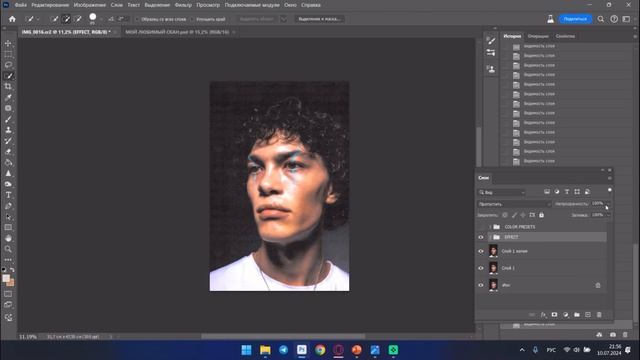This screenshot has height=360, width=640.
Task: Create new adjustment layer icon
Action: tap(566, 315)
